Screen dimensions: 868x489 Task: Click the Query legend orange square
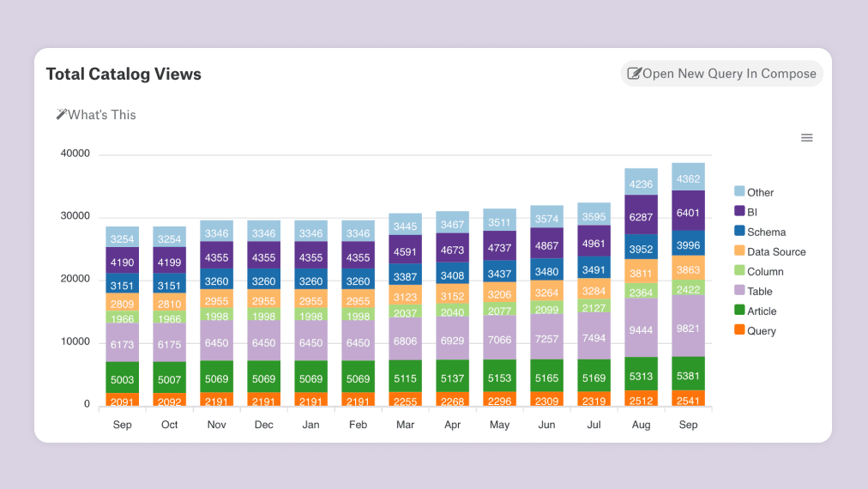739,329
